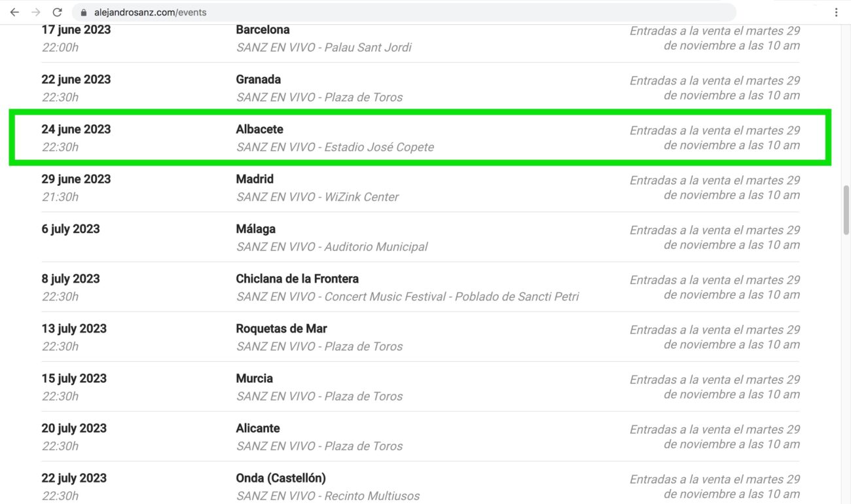Reload the page with refresh icon
Image resolution: width=851 pixels, height=504 pixels.
pyautogui.click(x=58, y=12)
